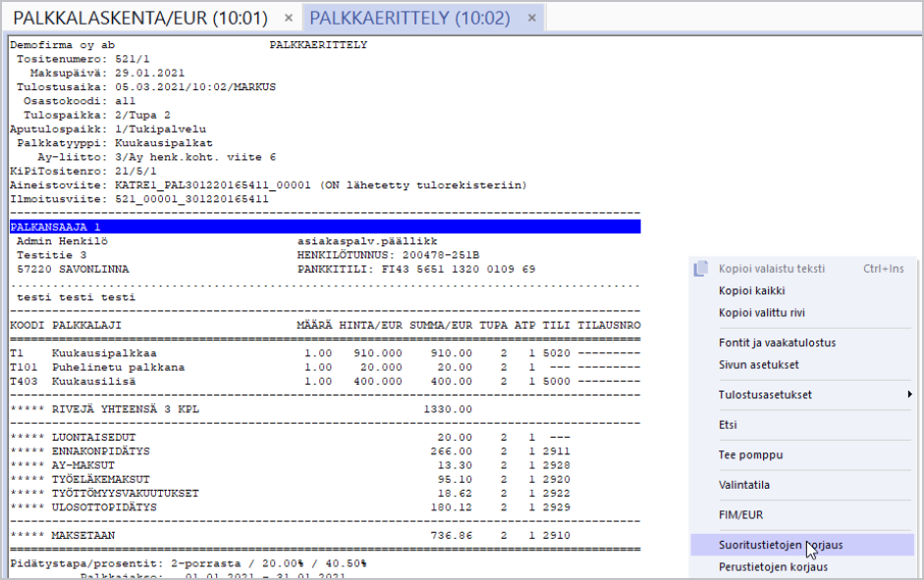
Task: Open Sivun asetukset from the menu
Action: point(758,364)
